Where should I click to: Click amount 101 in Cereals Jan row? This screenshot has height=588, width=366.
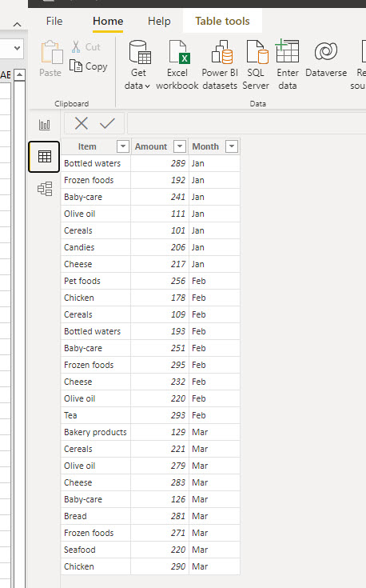178,230
